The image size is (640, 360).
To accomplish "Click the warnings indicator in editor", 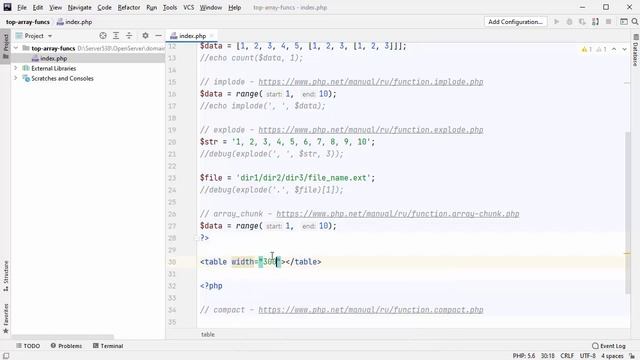I will [x=594, y=49].
